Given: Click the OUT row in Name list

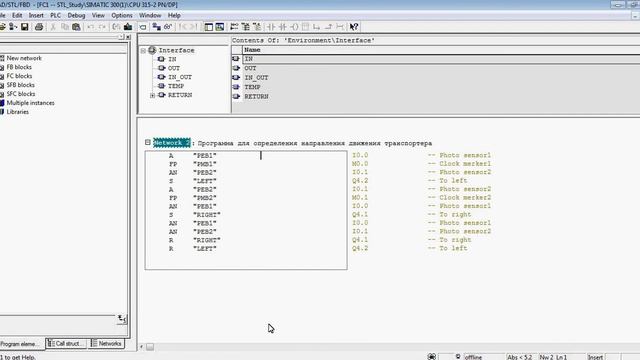Looking at the screenshot, I should click(x=441, y=68).
